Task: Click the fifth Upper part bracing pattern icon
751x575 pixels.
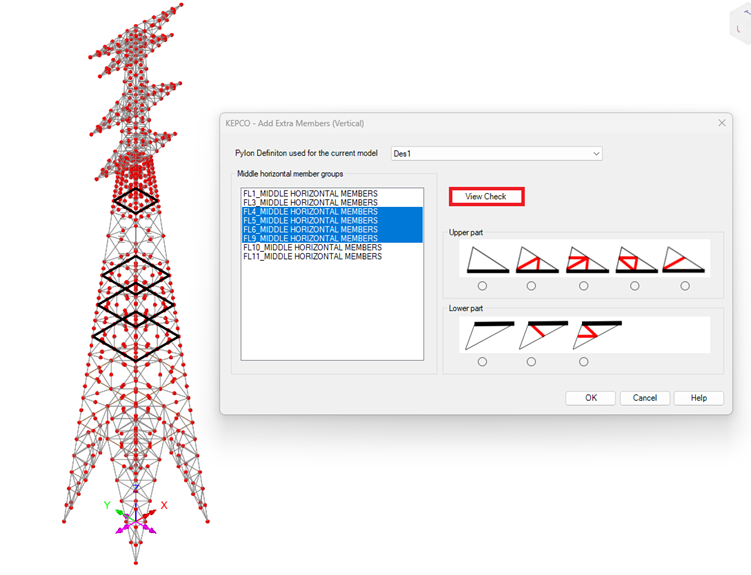Action: [684, 260]
